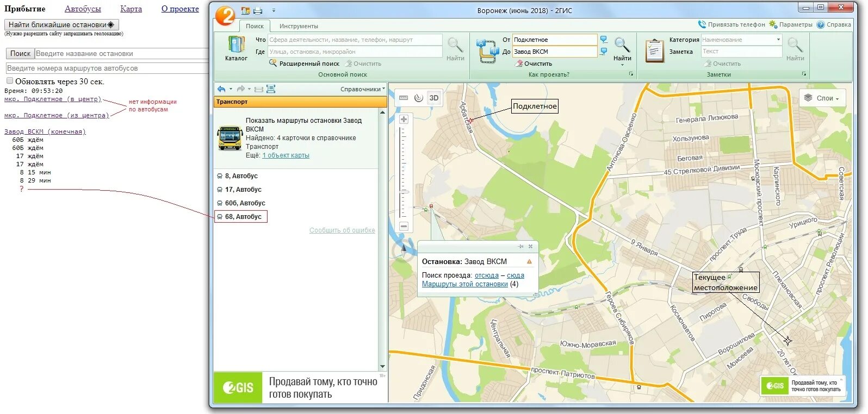Click Привязать телефон

[x=731, y=24]
